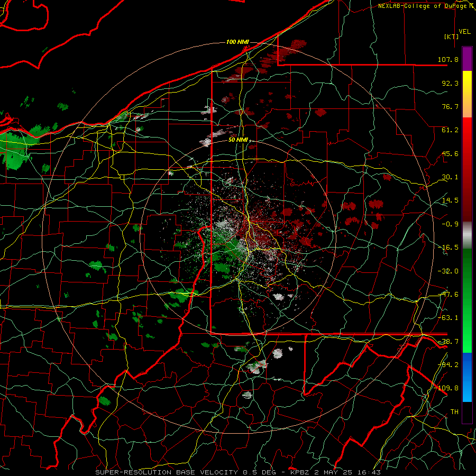This screenshot has height=476, width=476.
Task: Click the "-16.5" legend value
Action: (448, 248)
